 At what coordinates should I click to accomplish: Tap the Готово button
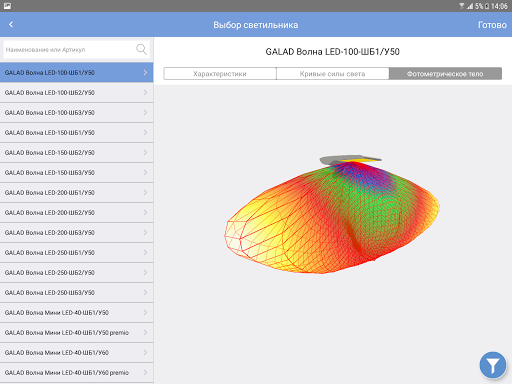pyautogui.click(x=492, y=25)
